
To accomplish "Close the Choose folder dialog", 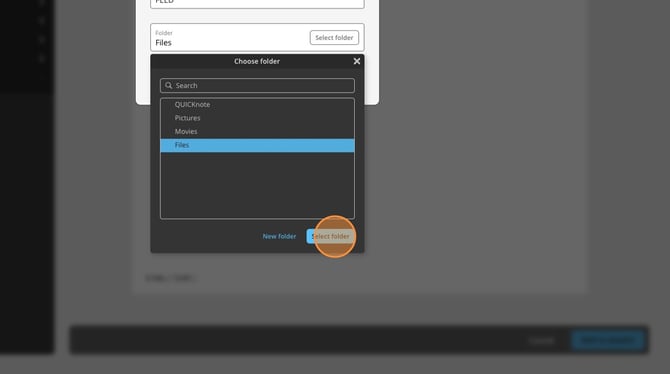I will [357, 61].
